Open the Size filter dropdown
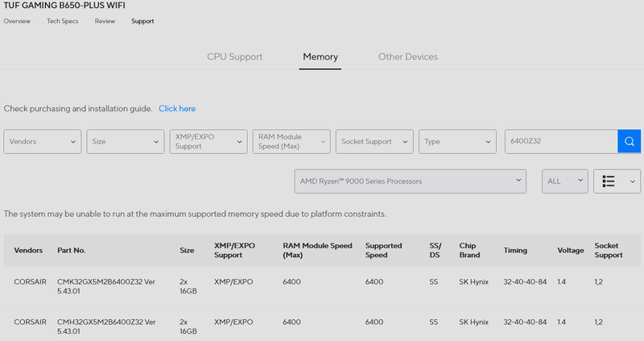The height and width of the screenshot is (341, 644). (125, 141)
